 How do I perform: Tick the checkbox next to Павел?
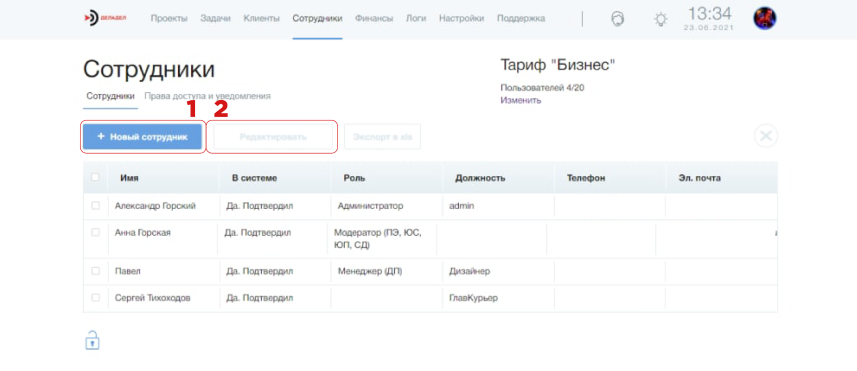pyautogui.click(x=96, y=270)
